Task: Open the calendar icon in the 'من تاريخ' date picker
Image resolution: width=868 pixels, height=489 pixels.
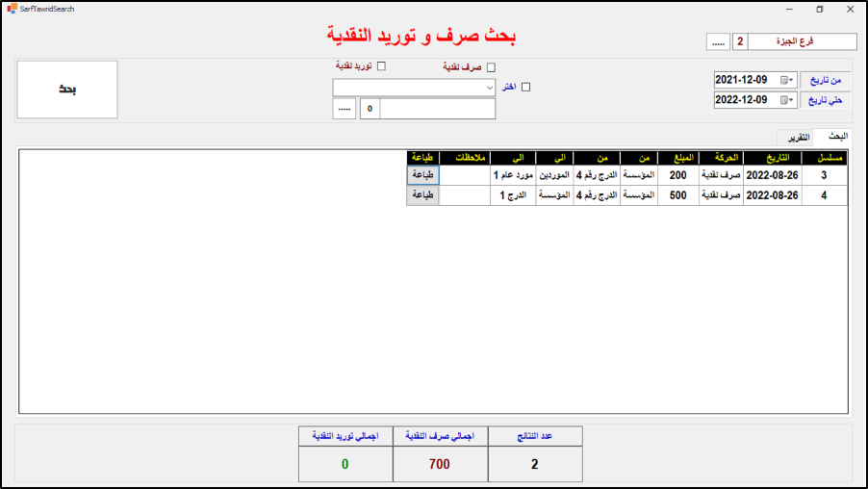Action: click(784, 80)
